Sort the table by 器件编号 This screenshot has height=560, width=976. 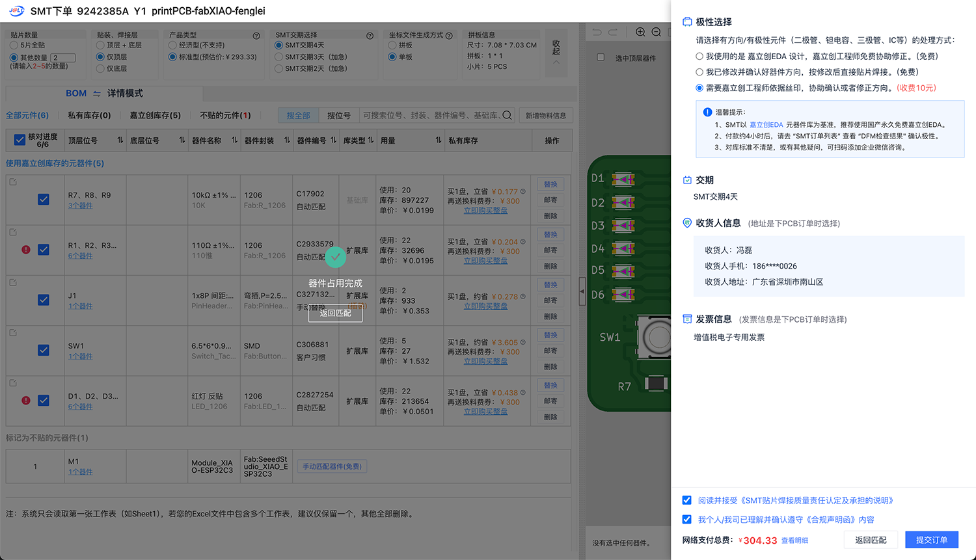point(333,140)
